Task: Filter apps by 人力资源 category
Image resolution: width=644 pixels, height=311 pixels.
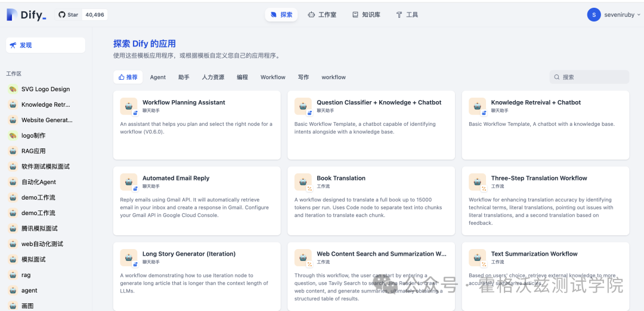Action: tap(213, 77)
